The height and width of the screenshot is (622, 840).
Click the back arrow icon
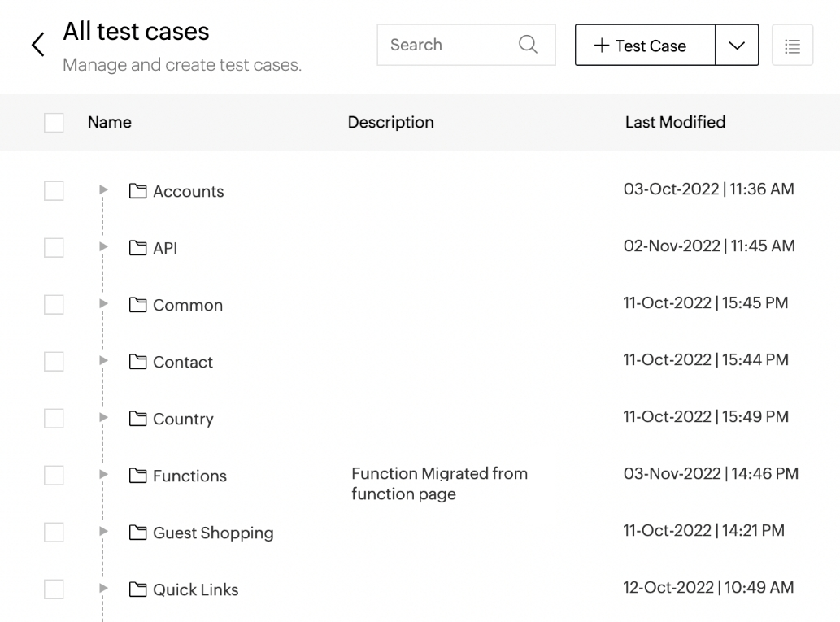pyautogui.click(x=37, y=46)
